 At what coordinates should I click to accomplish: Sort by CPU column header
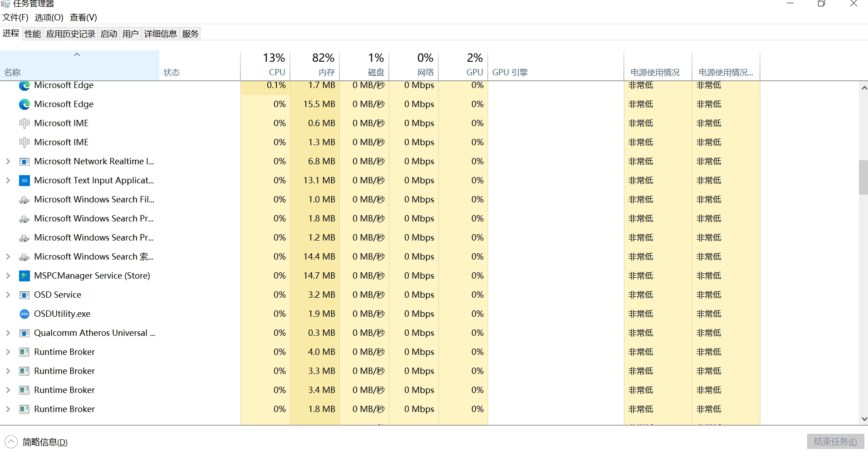265,66
